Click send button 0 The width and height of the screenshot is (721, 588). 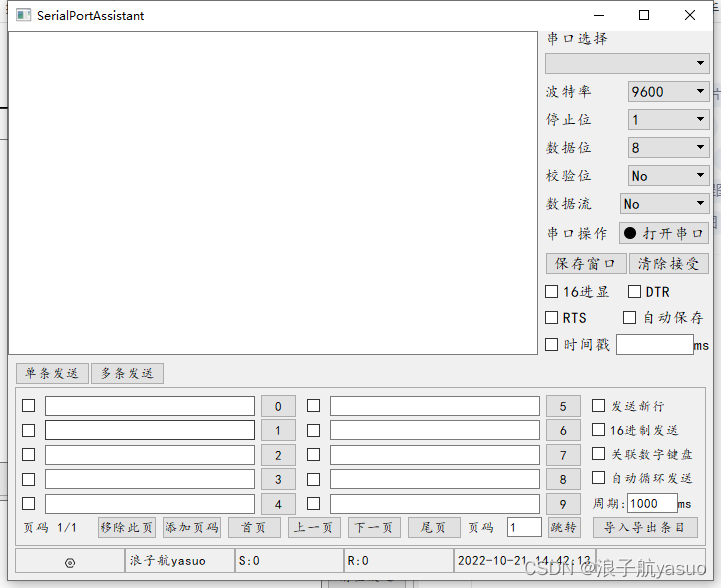(278, 406)
